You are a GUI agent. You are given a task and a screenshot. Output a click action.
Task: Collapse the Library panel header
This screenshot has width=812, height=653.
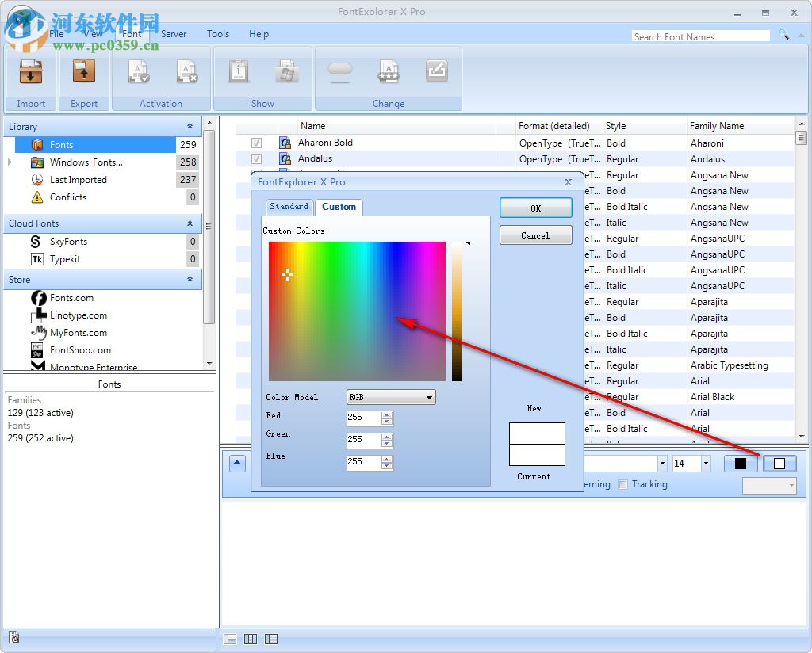[x=189, y=126]
